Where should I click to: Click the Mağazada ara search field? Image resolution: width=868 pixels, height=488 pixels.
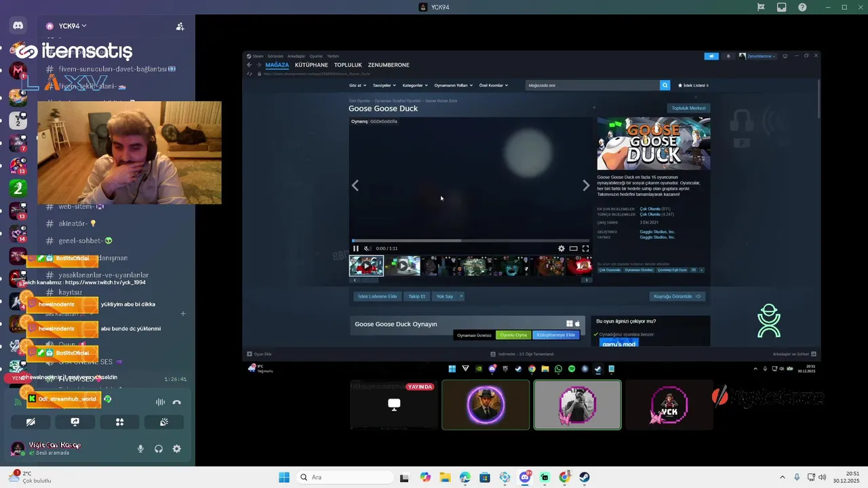(x=593, y=85)
